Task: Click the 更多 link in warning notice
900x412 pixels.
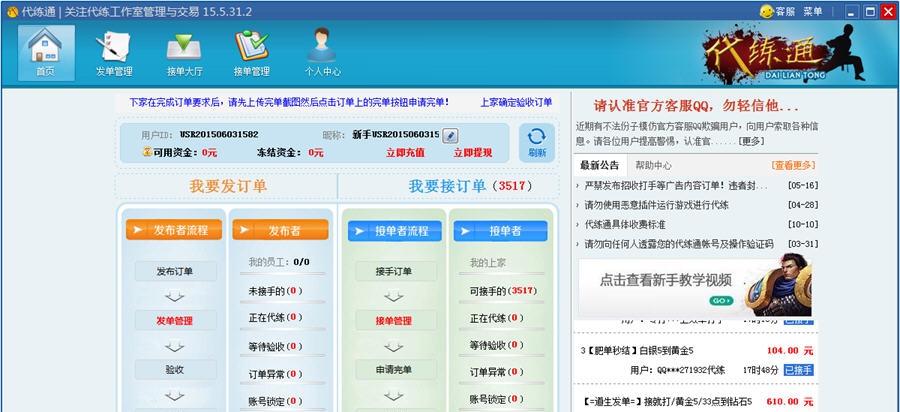Action: [x=752, y=141]
